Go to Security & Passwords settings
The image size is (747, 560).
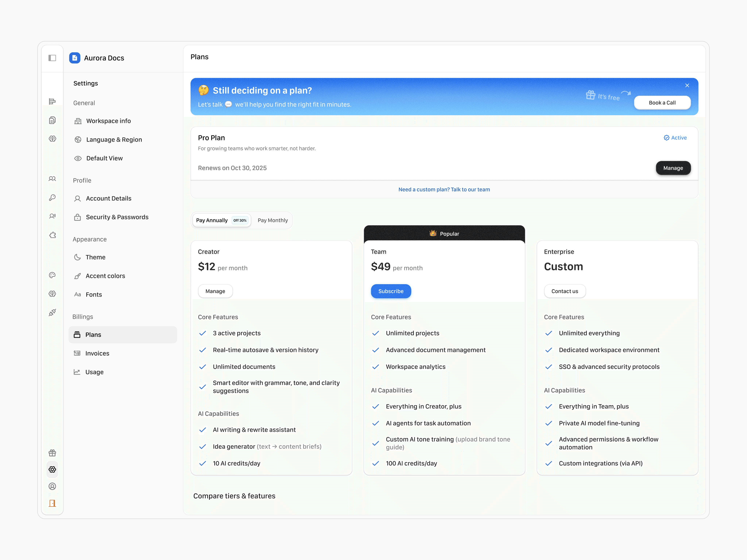[117, 217]
